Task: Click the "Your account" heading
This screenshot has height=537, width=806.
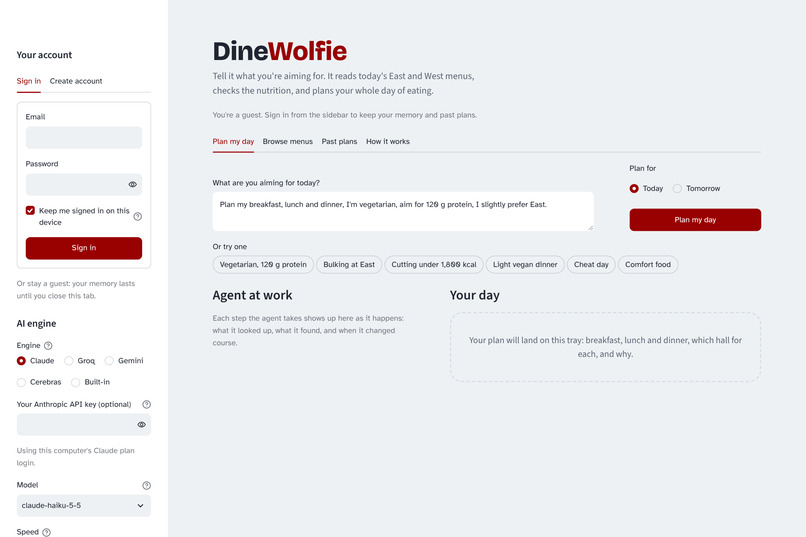Action: tap(44, 55)
